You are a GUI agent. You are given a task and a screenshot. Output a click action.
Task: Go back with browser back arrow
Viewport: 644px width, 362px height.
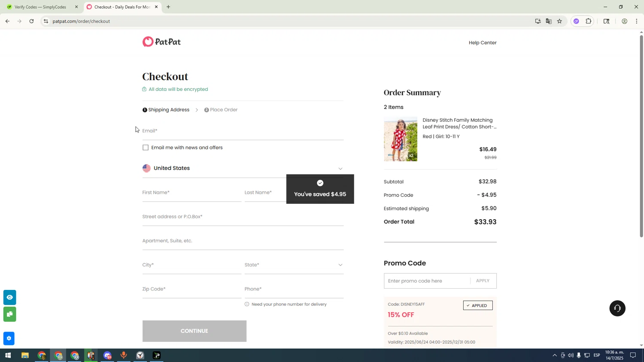(x=7, y=21)
